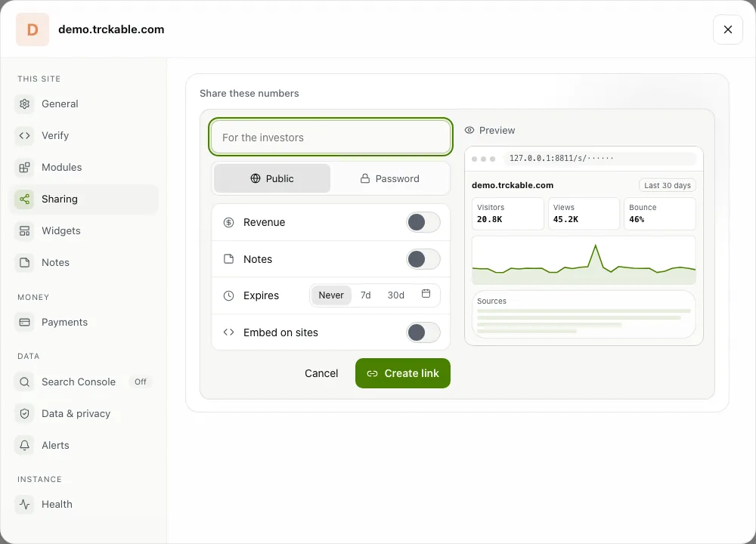Viewport: 756px width, 544px height.
Task: Open instance Health page
Action: 84,505
